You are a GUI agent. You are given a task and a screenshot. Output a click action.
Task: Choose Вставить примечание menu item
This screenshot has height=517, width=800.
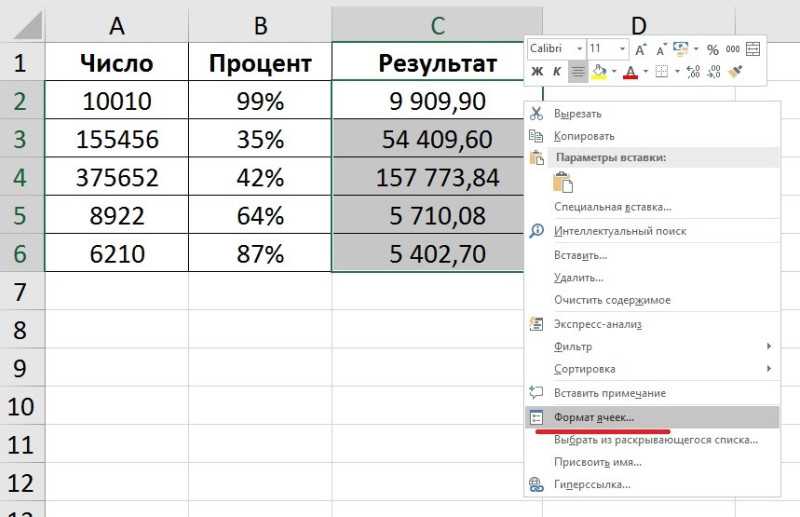click(x=653, y=392)
